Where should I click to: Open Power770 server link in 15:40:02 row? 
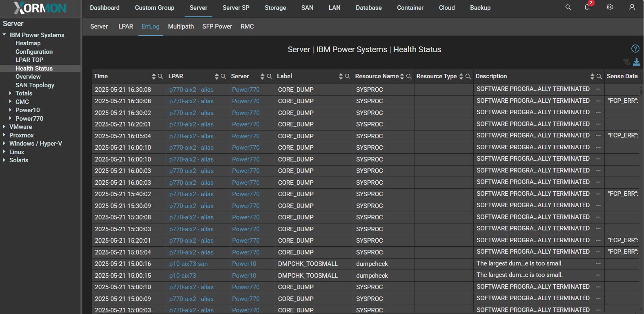click(246, 194)
